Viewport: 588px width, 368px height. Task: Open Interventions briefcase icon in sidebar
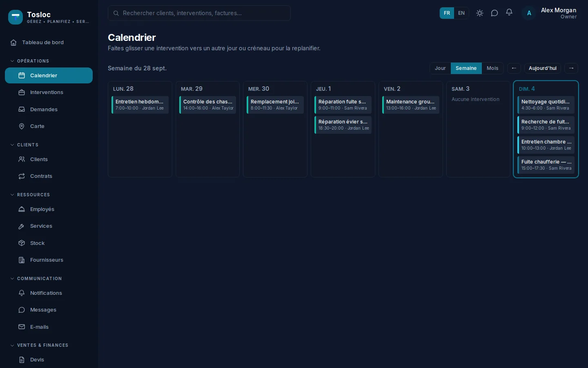pyautogui.click(x=22, y=92)
